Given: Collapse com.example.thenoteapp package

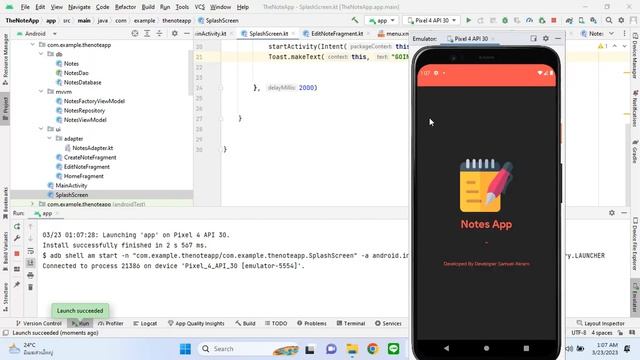Looking at the screenshot, I should 33,45.
